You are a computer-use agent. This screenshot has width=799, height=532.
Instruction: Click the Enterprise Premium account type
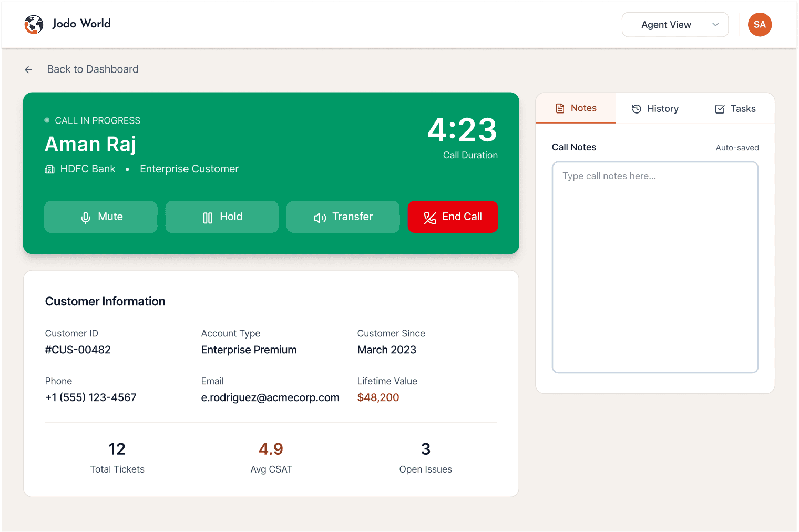click(249, 350)
